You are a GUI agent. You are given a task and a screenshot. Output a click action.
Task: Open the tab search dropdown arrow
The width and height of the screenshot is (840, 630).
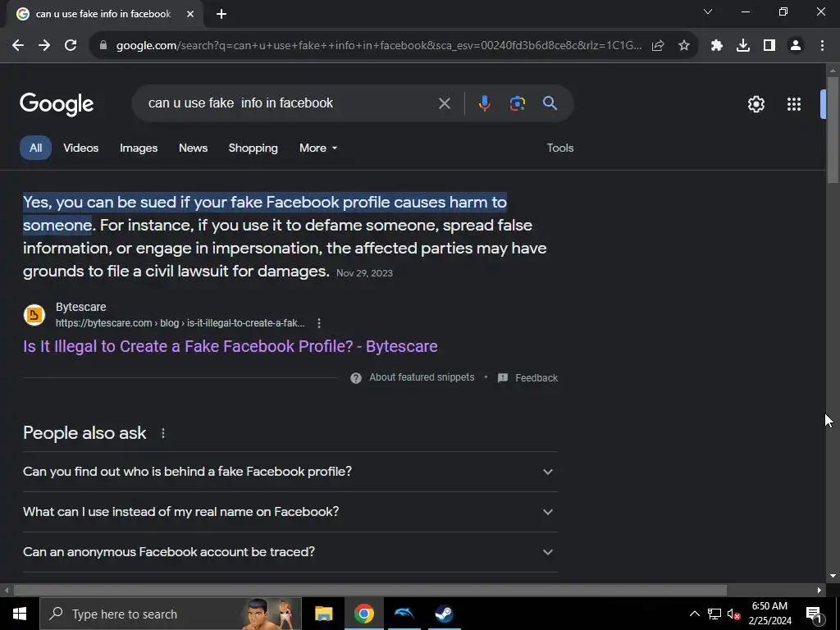click(708, 11)
